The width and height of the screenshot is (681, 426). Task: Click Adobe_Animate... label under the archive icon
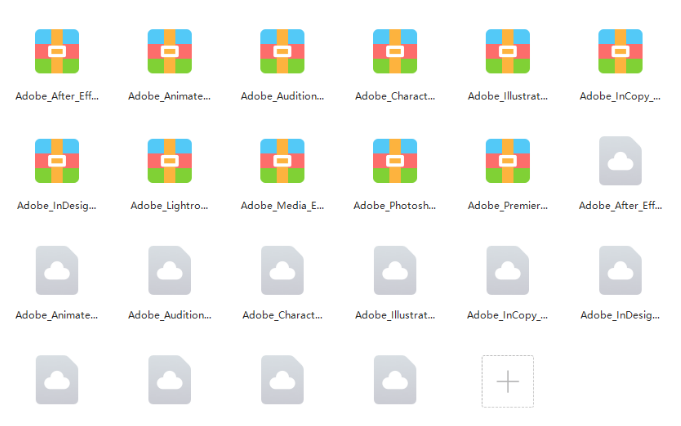[x=169, y=96]
